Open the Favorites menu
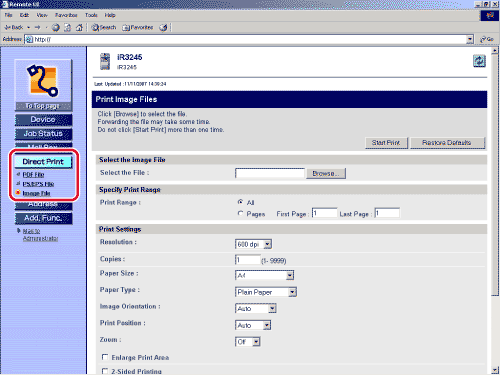The height and width of the screenshot is (375, 500). pos(66,15)
